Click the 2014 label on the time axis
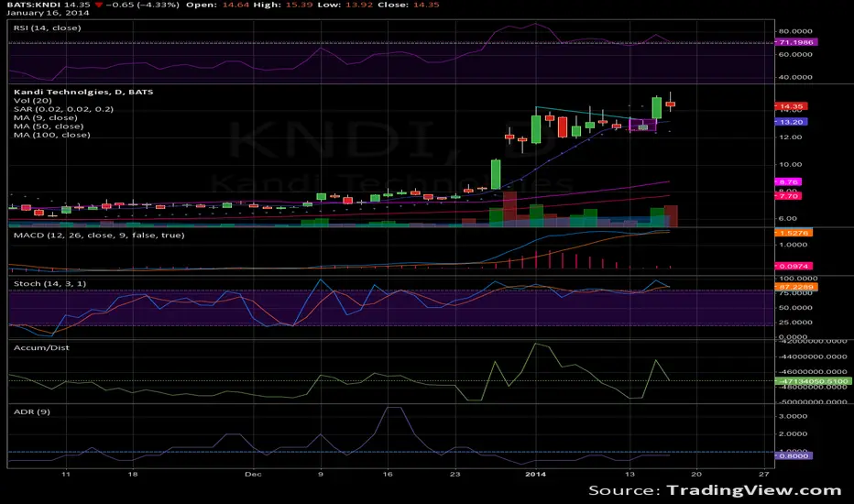Screen dimensions: 854x504 (x=535, y=474)
